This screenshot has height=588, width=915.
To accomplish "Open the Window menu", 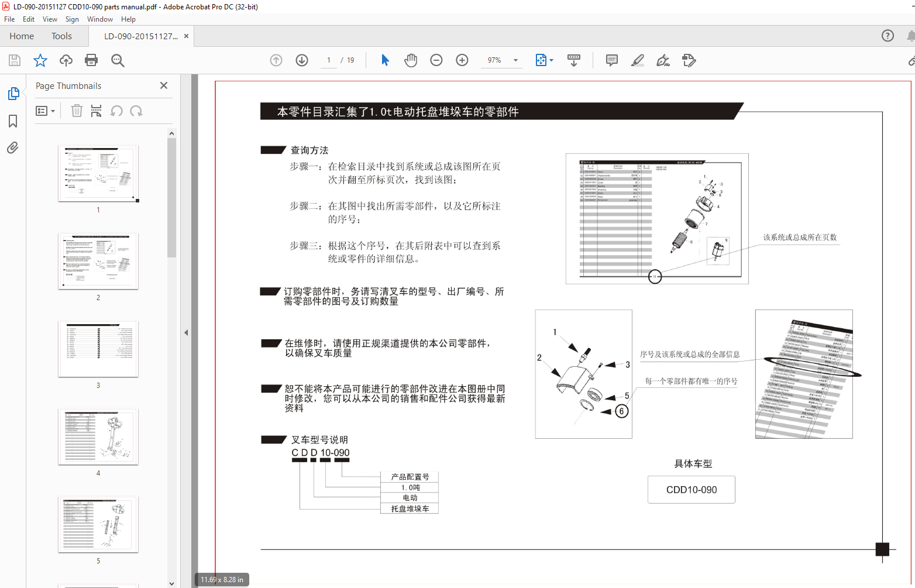I will (x=100, y=19).
